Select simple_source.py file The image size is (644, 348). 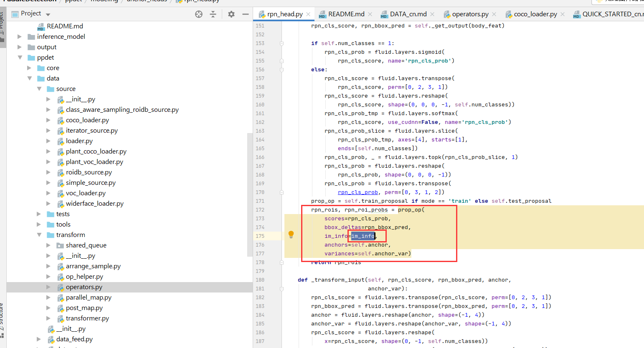coord(91,183)
